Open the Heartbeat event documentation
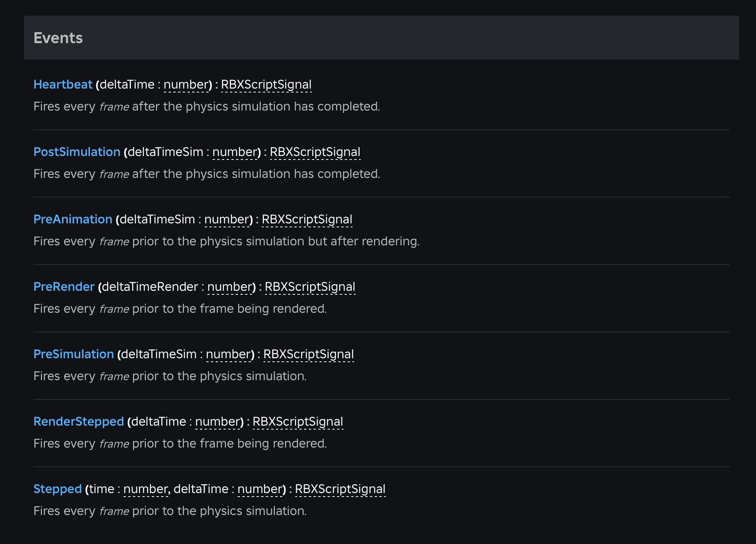The image size is (756, 544). pyautogui.click(x=63, y=85)
